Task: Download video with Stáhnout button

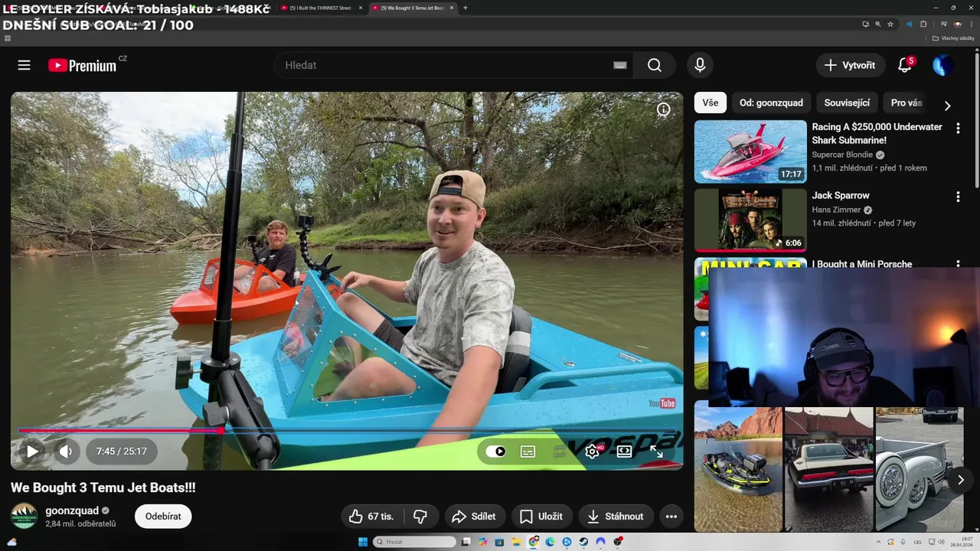Action: pyautogui.click(x=616, y=517)
